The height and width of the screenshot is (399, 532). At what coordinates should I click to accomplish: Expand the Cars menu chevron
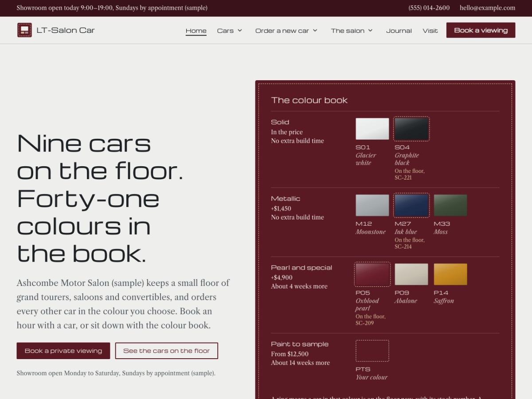[240, 31]
